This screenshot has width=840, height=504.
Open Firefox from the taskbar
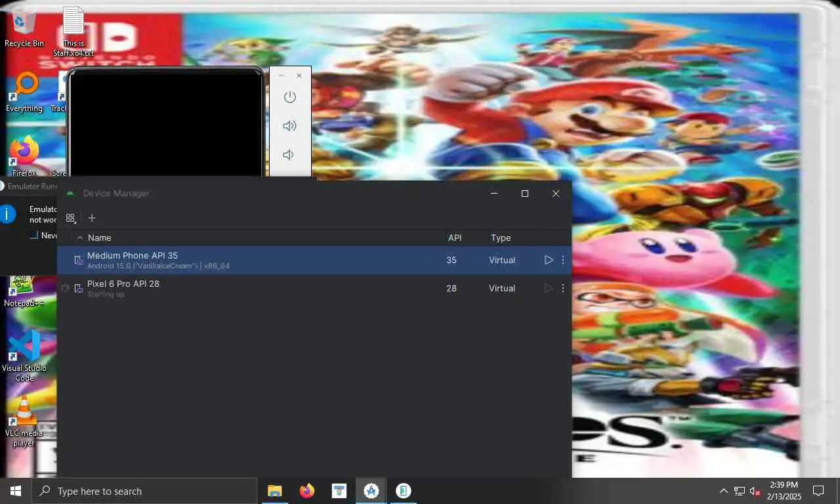point(306,491)
